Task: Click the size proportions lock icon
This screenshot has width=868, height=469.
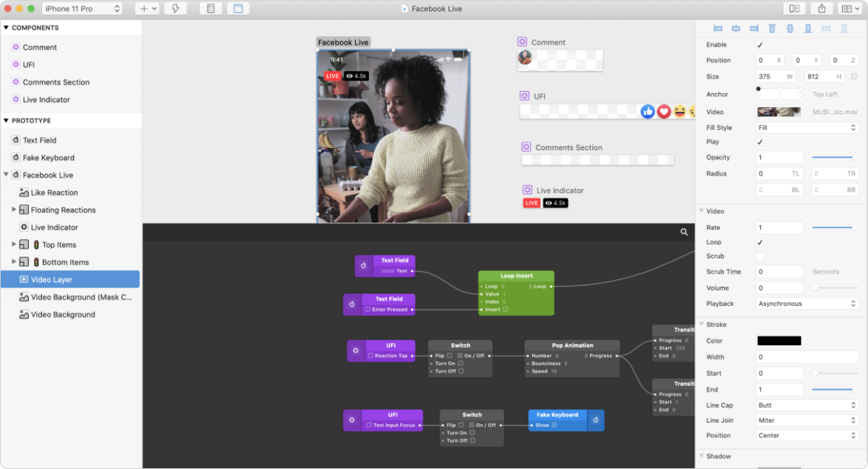Action: (x=854, y=77)
